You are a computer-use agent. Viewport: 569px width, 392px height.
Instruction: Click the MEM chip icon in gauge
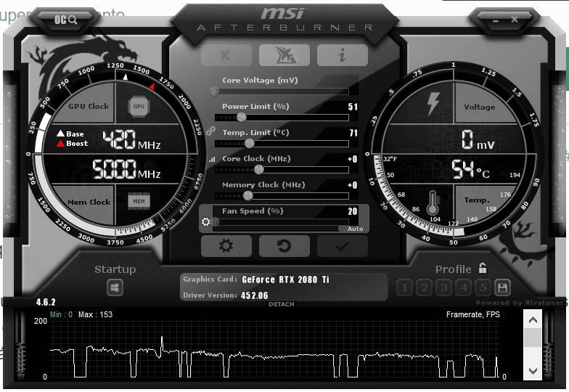(x=139, y=202)
